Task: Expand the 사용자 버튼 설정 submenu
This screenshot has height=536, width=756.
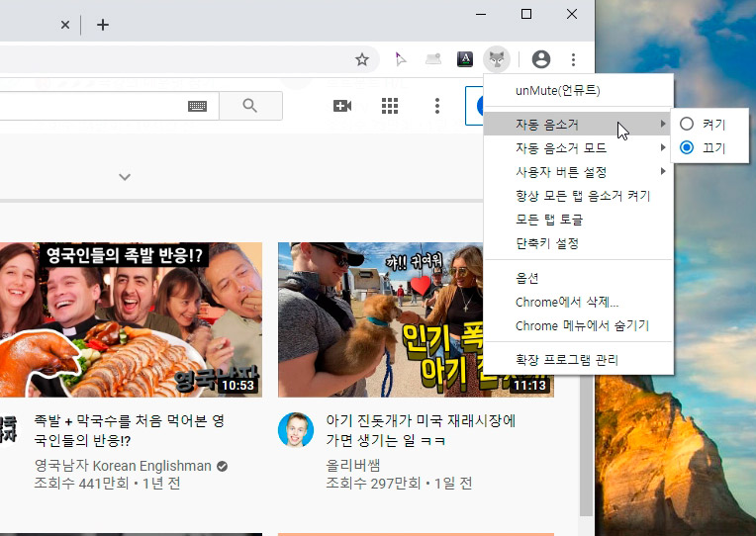Action: click(x=578, y=172)
